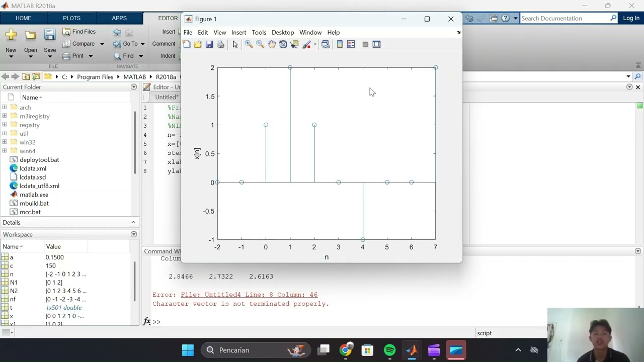Image resolution: width=644 pixels, height=362 pixels.
Task: Click the Browse for folder icon
Action: click(36, 77)
